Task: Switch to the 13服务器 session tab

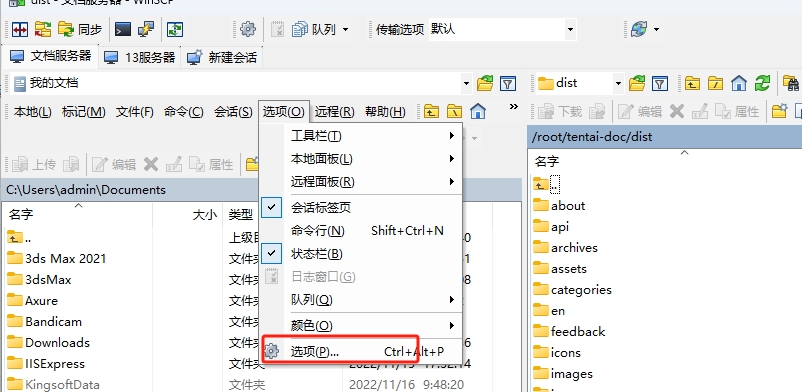Action: [x=140, y=57]
